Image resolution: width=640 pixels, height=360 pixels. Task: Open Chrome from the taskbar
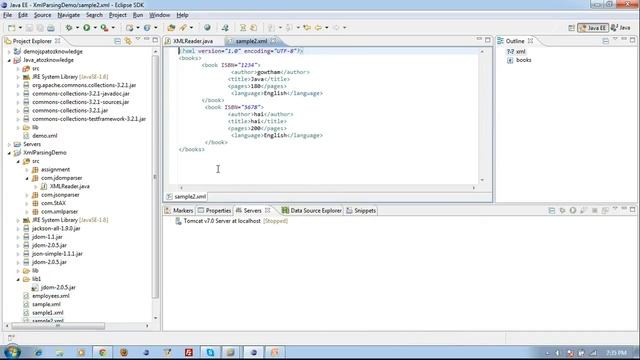tap(102, 352)
